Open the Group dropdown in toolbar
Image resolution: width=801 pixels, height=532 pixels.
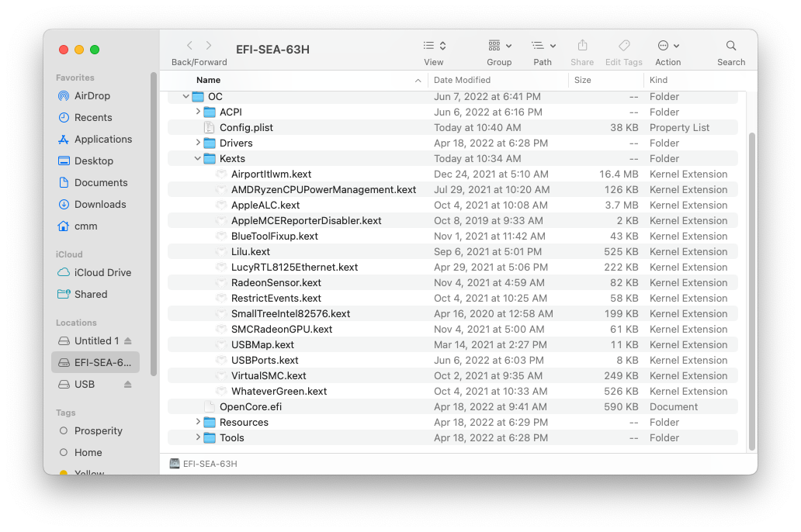[x=499, y=47]
